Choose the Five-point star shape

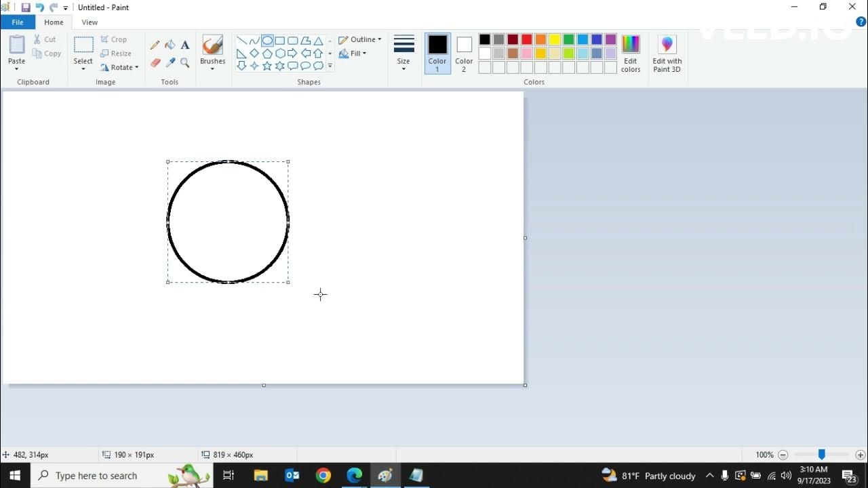tap(267, 66)
